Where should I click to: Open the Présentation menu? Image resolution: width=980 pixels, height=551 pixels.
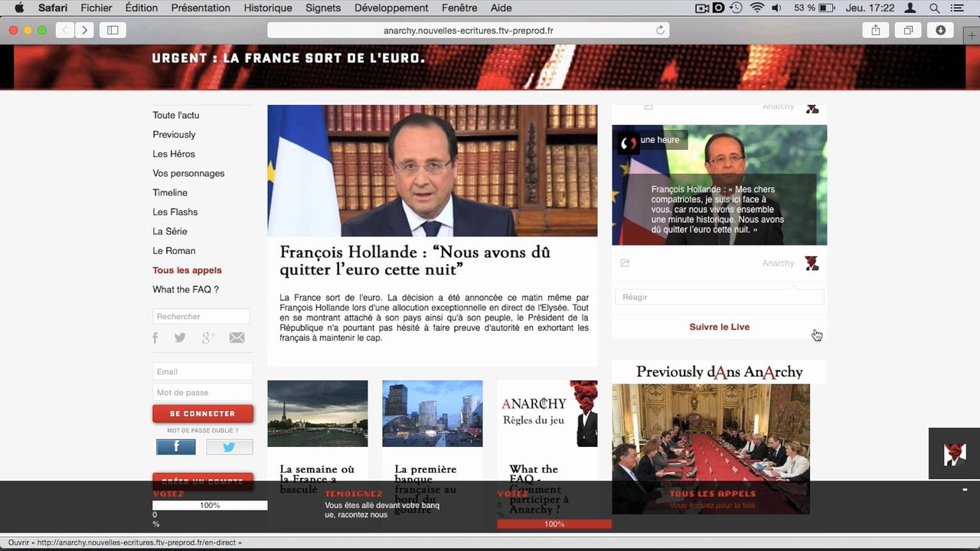[x=201, y=8]
